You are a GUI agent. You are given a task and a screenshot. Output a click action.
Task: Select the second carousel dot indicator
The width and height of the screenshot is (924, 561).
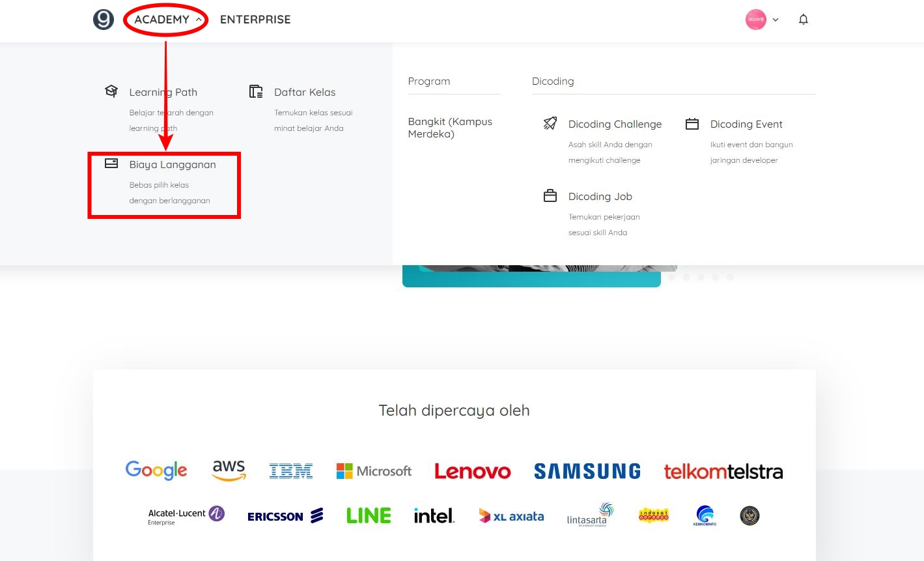point(686,276)
